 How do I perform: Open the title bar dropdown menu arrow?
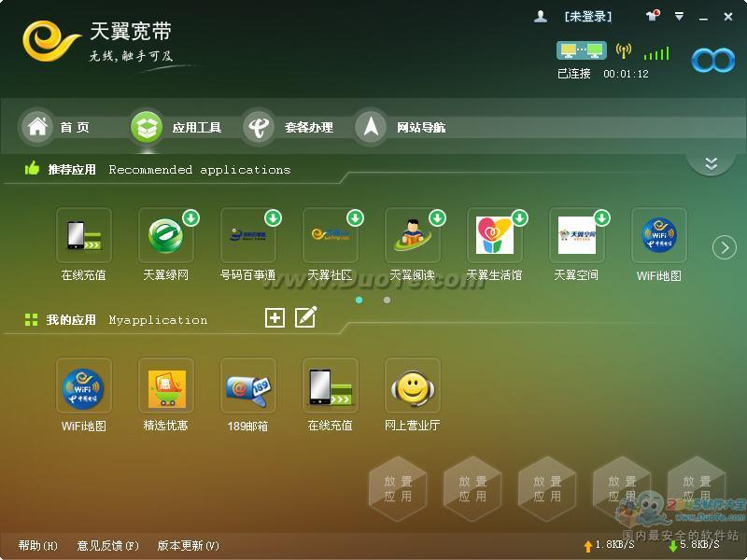(680, 17)
